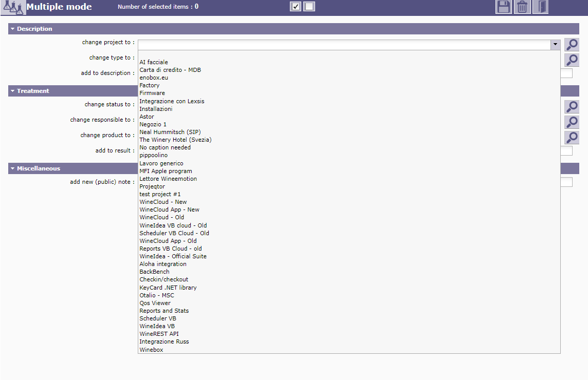Choose Installazioni in dropdown
Viewport: 588px width, 380px height.
coord(349,109)
